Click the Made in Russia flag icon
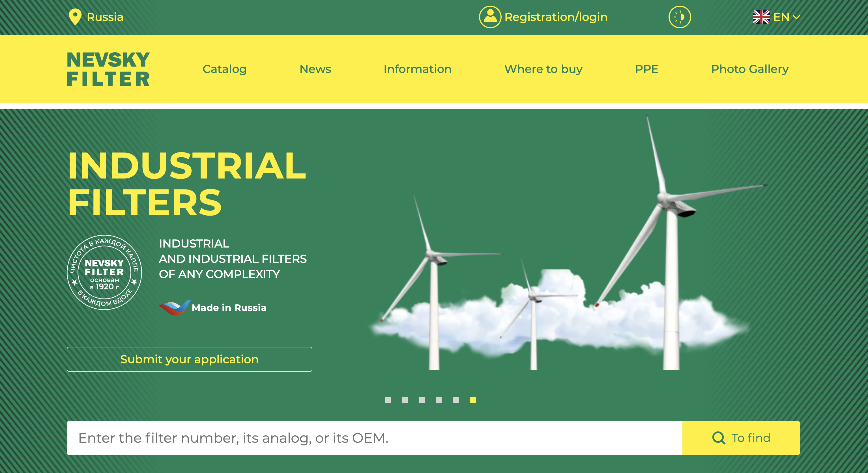 coord(175,307)
